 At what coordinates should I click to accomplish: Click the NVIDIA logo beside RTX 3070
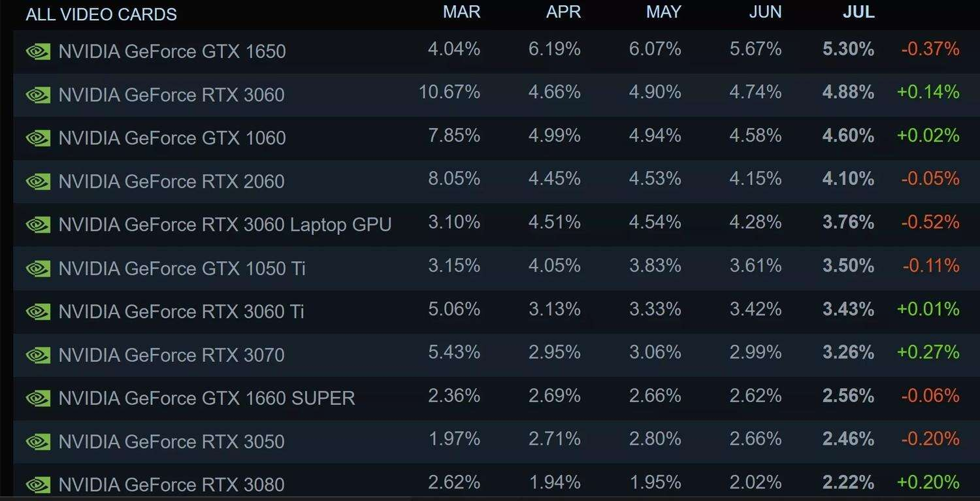(x=38, y=355)
